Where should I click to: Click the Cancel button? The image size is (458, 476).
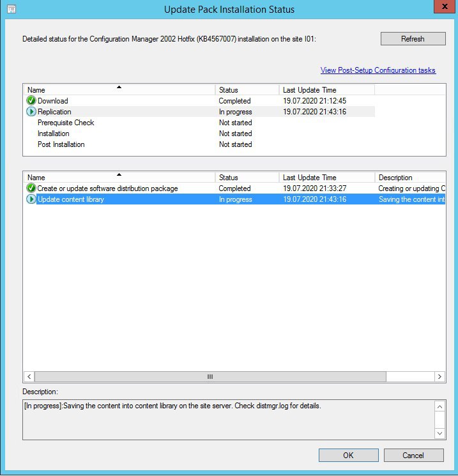pos(413,455)
